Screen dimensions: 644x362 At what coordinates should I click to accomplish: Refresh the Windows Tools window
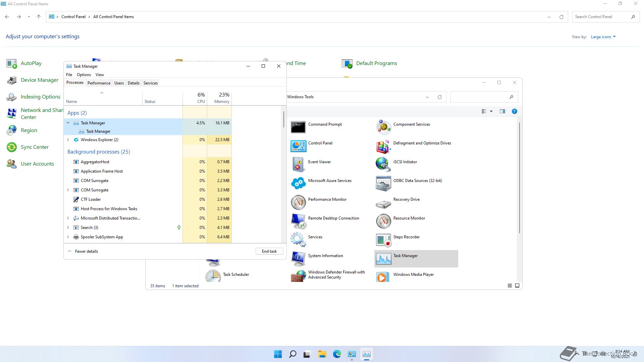tap(439, 97)
